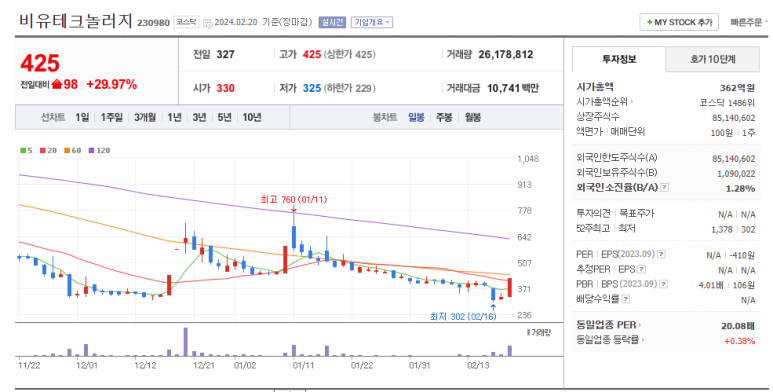Image resolution: width=773 pixels, height=392 pixels.
Task: Click help icon next to 추정PER EPS
Action: (641, 269)
